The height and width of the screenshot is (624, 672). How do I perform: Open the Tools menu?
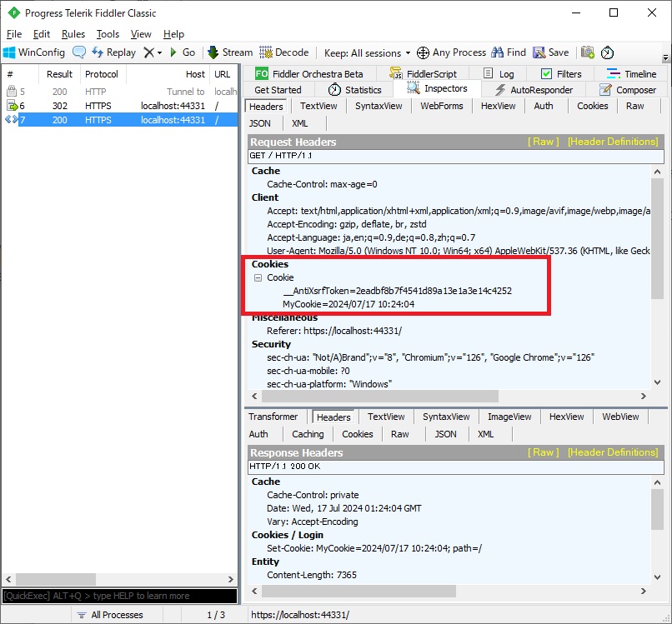pyautogui.click(x=108, y=34)
